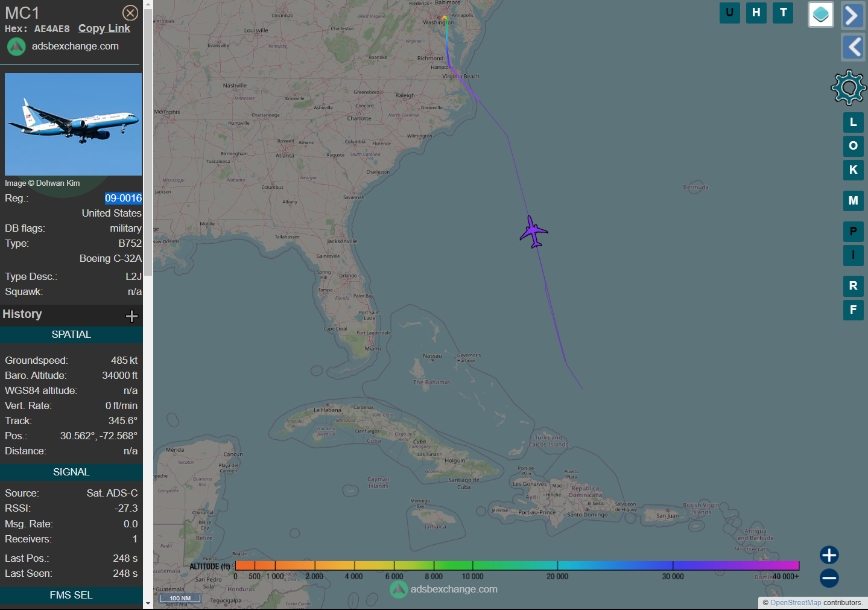868x610 pixels.
Task: Click the altitude color legend bar
Action: pyautogui.click(x=517, y=565)
